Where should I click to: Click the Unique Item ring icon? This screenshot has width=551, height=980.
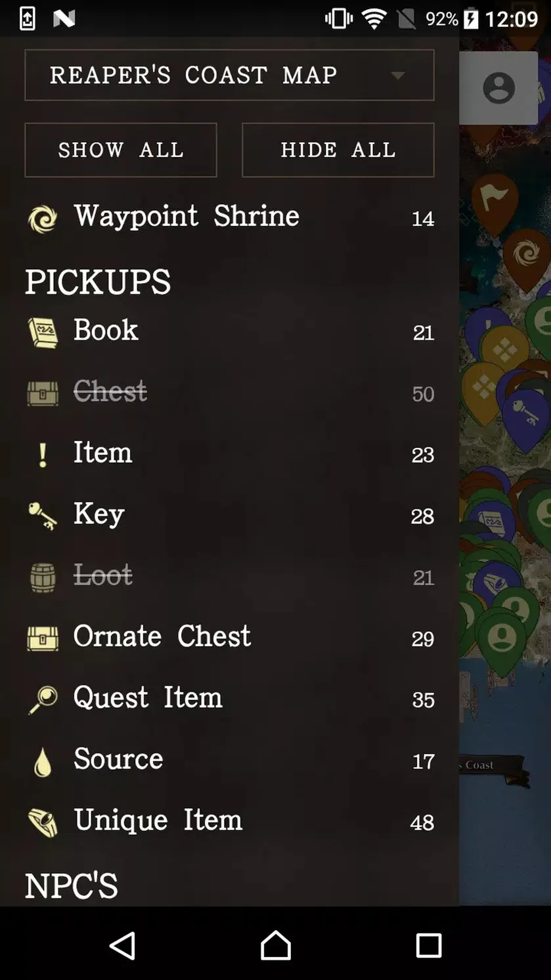point(43,822)
